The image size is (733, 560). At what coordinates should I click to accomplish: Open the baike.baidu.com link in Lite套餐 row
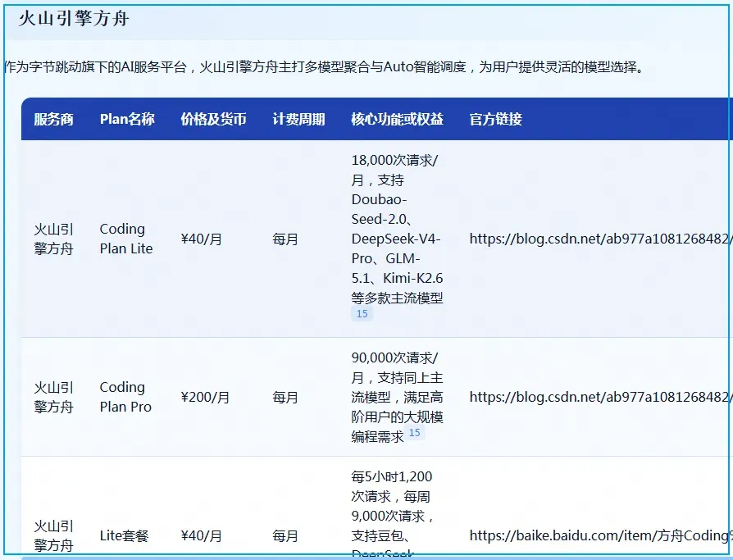(601, 535)
